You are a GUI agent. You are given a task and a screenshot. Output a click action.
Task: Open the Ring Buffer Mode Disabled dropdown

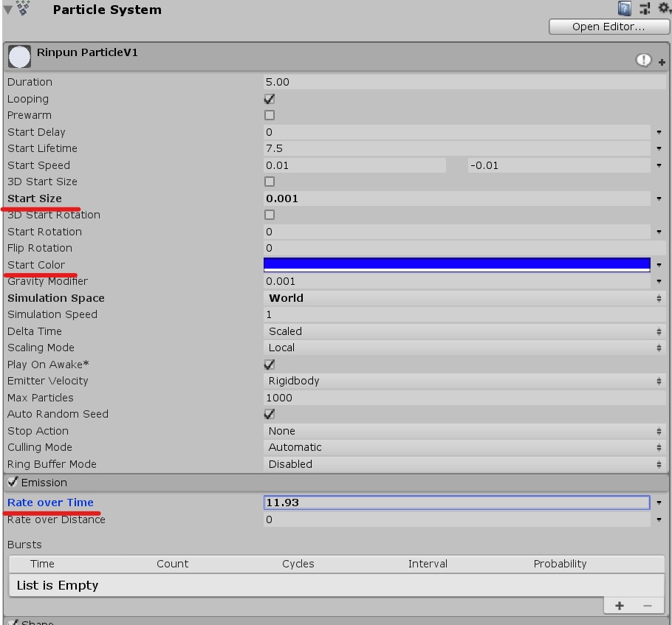(465, 464)
